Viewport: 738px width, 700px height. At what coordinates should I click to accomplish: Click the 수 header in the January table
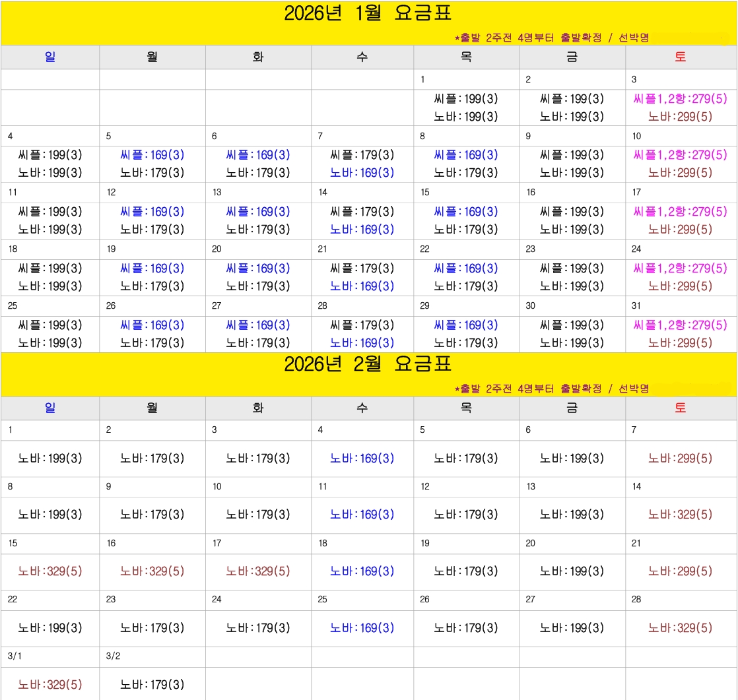pyautogui.click(x=362, y=57)
